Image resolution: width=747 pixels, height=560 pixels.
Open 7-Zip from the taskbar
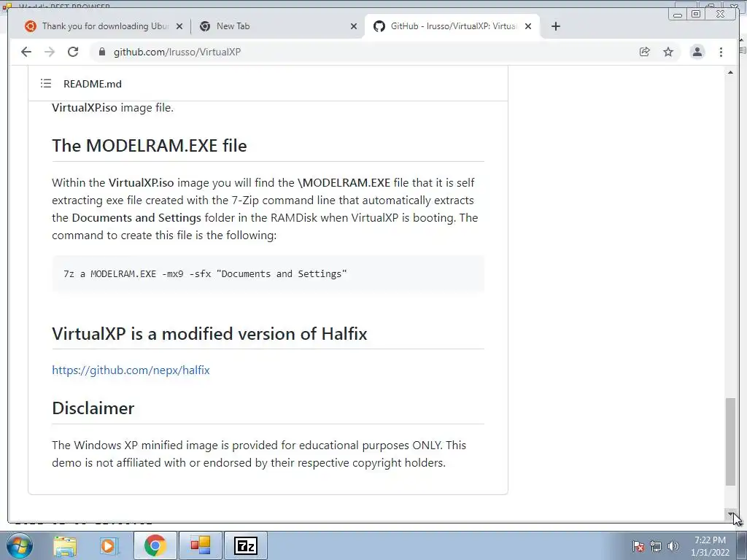(246, 545)
